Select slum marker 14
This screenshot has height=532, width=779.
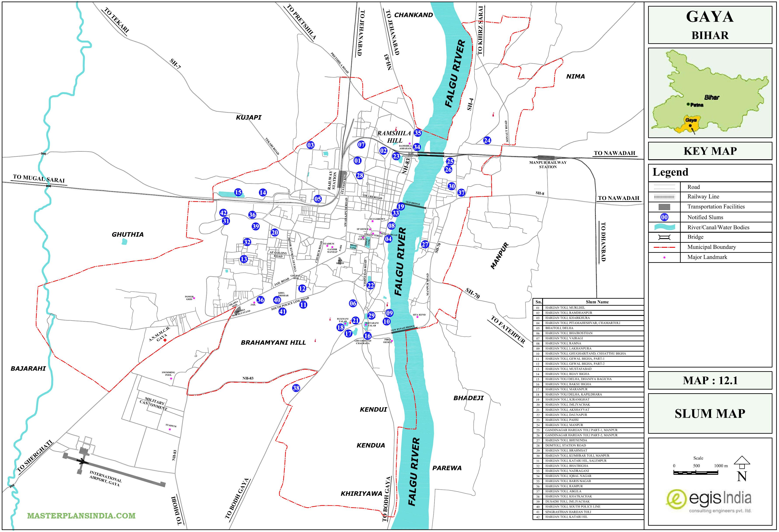(x=263, y=192)
